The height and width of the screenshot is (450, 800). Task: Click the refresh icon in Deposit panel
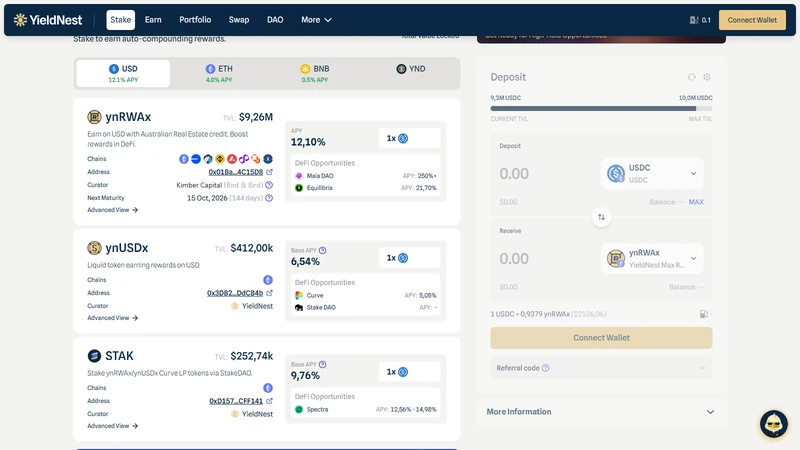[x=691, y=77]
